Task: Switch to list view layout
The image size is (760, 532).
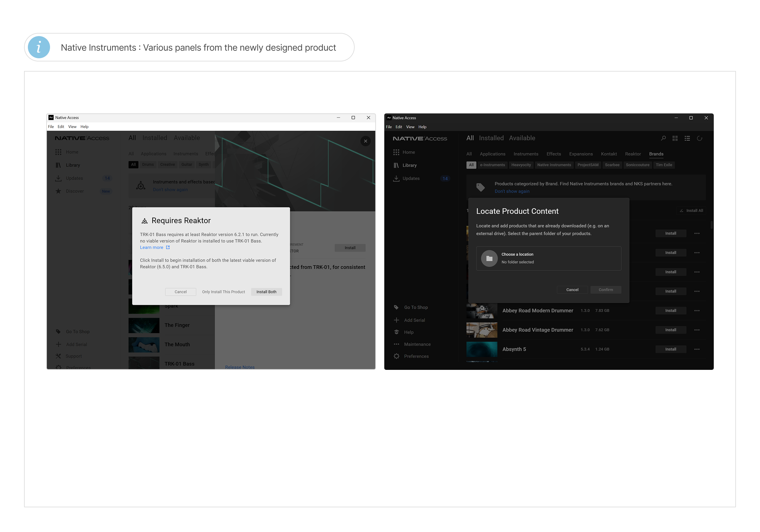Action: (687, 138)
